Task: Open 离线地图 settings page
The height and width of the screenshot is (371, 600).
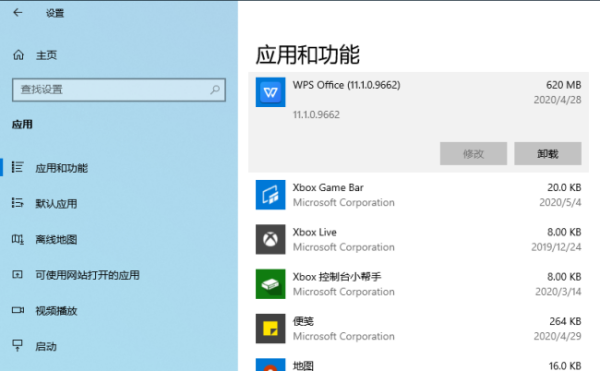Action: [x=56, y=239]
